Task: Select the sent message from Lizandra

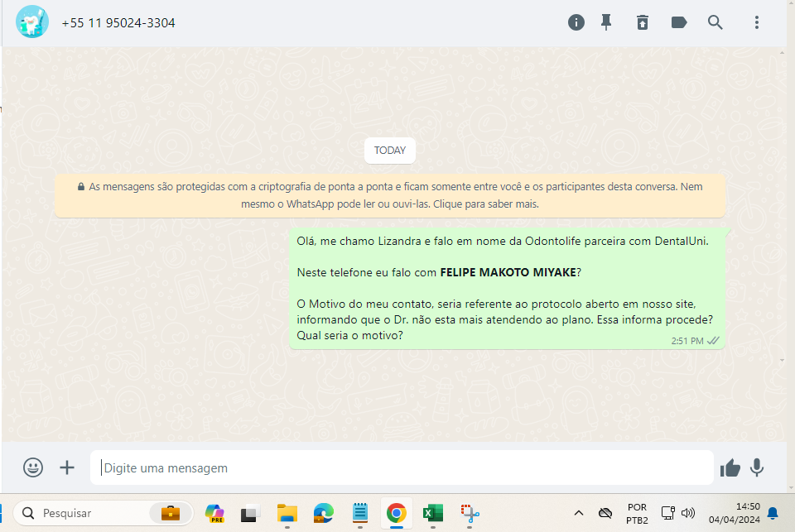Action: [507, 288]
